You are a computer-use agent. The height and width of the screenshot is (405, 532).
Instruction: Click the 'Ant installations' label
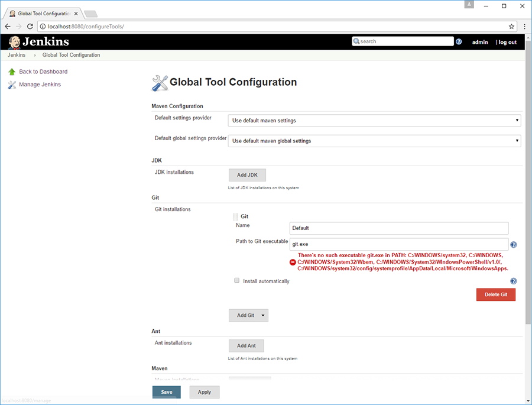pos(173,343)
